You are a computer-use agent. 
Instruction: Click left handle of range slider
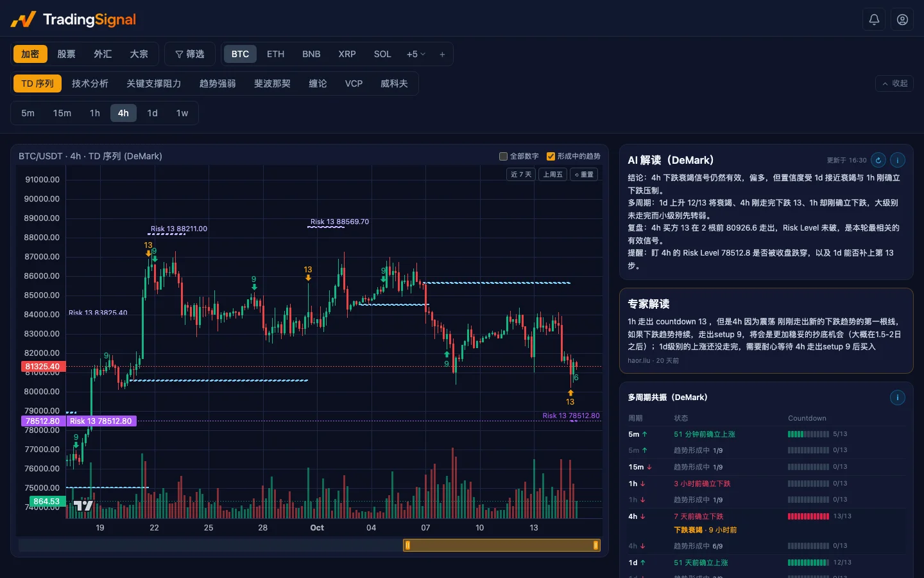407,545
